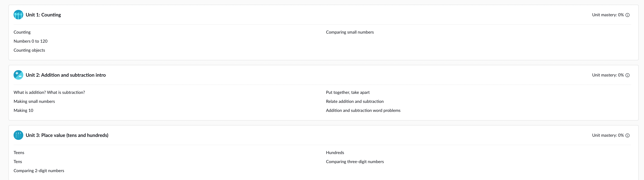Select the Making 10 lesson

click(24, 110)
